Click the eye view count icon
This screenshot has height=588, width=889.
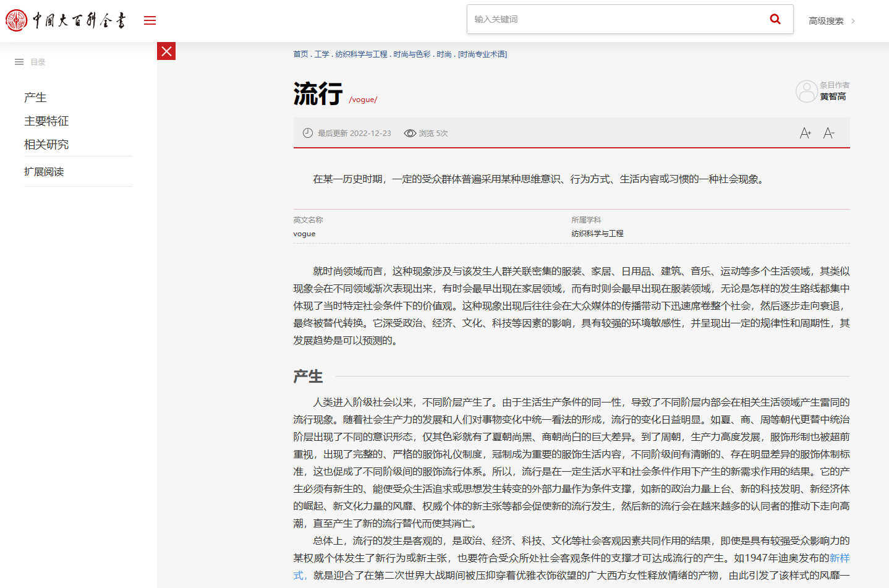[x=409, y=133]
